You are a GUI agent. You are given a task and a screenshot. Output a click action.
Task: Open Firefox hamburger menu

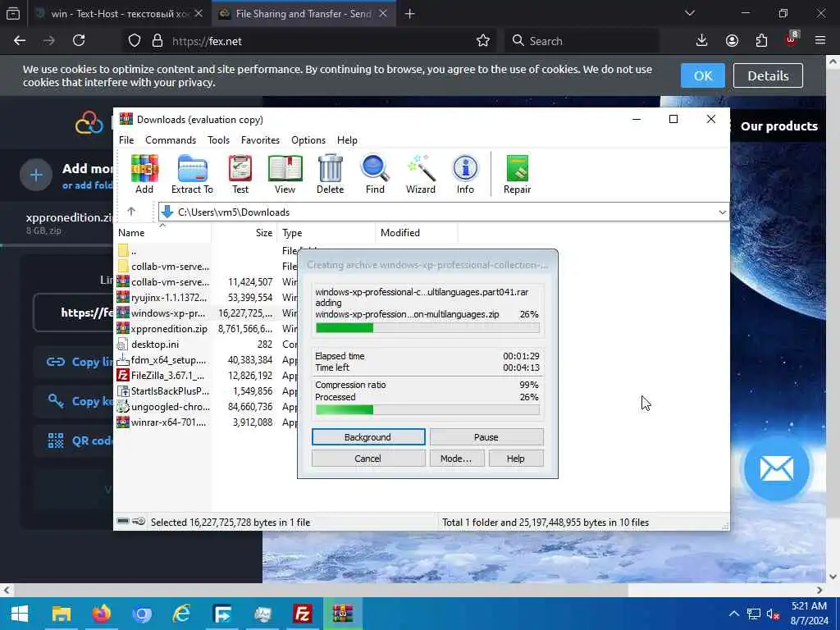tap(820, 40)
